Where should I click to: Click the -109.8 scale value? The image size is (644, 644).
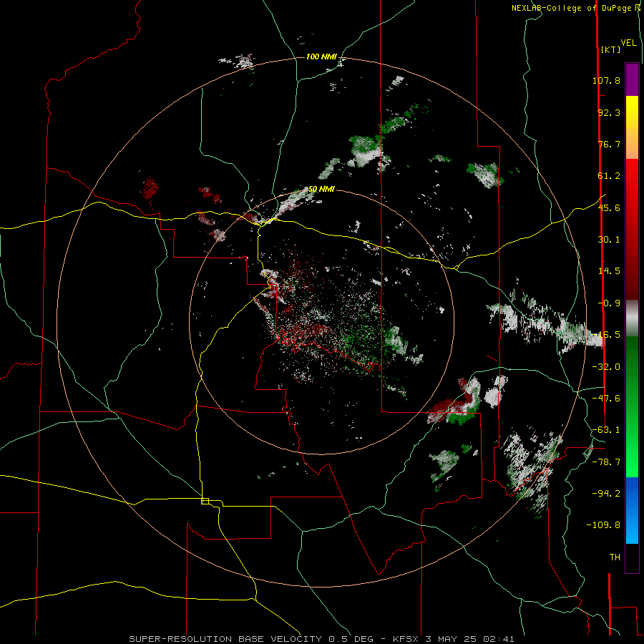[603, 525]
